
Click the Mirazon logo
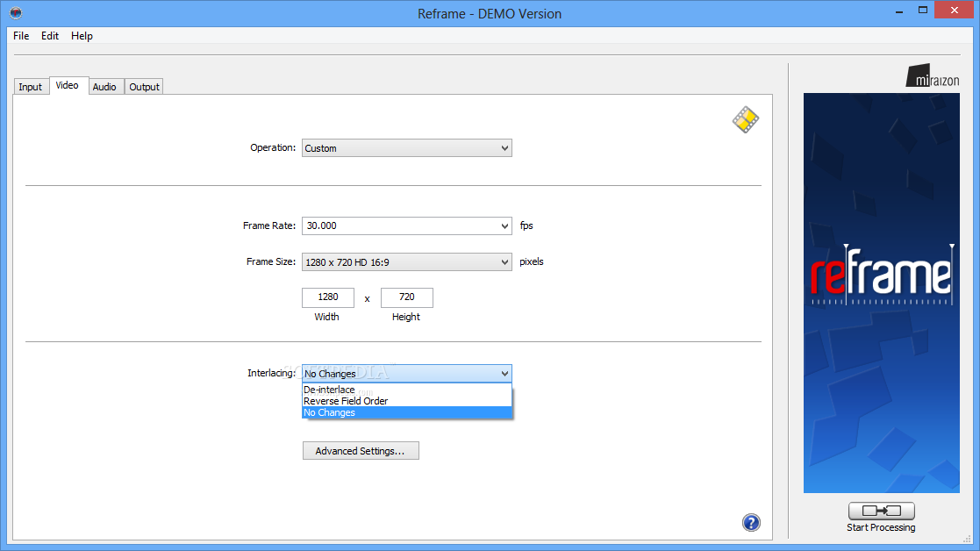click(933, 75)
